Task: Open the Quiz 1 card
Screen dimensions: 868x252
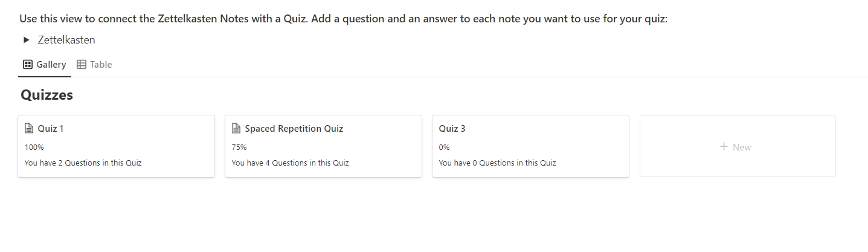Action: [x=117, y=146]
